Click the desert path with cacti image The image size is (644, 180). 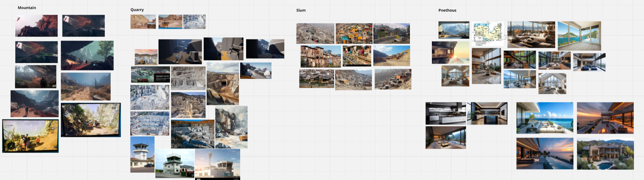pos(86,86)
